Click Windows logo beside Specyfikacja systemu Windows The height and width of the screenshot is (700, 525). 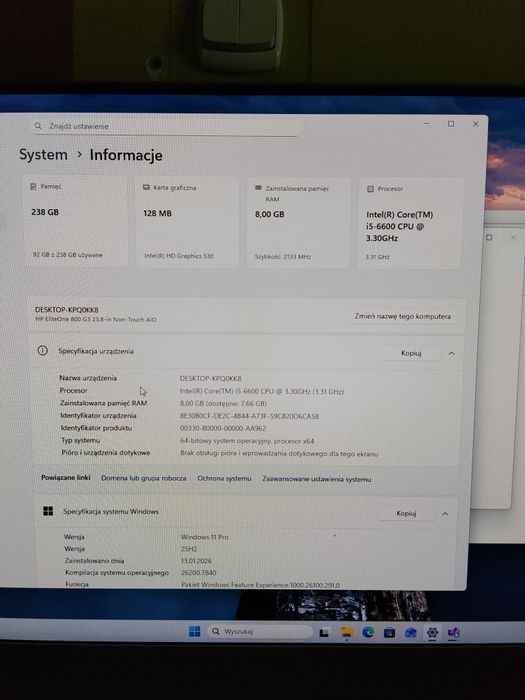coord(48,511)
